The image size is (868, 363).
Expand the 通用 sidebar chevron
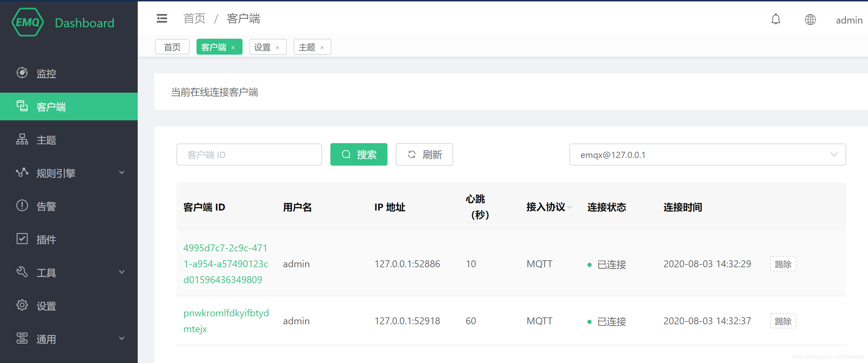[x=122, y=338]
